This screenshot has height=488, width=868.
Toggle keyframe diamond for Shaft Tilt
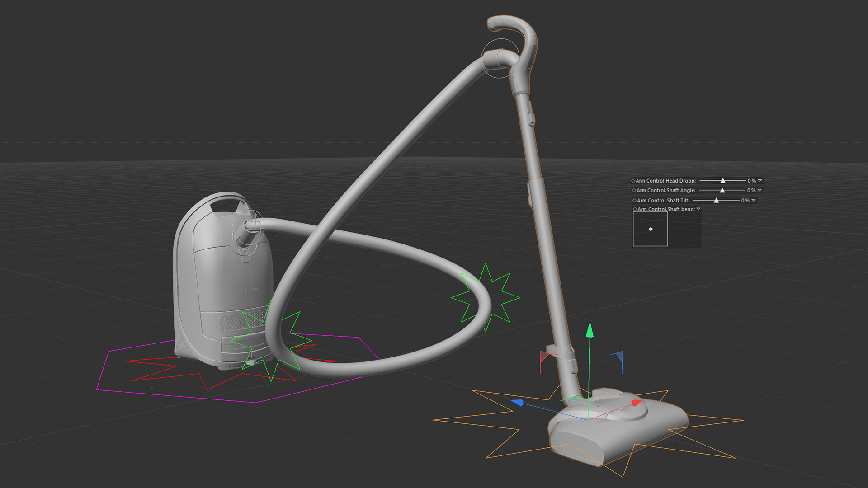(x=634, y=201)
